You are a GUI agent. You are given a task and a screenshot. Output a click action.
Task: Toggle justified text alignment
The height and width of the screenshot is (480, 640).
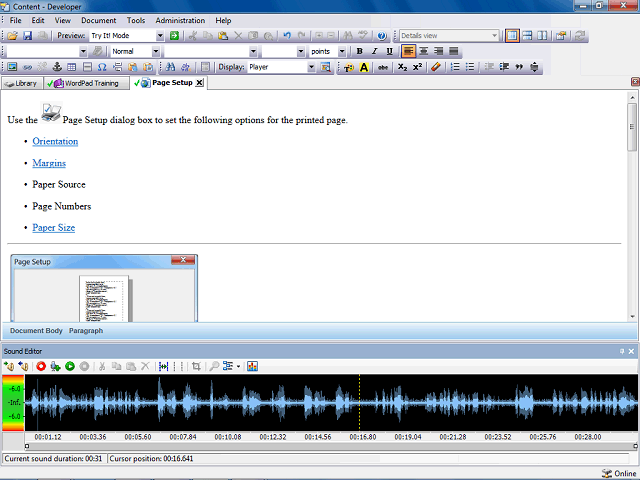coord(453,51)
